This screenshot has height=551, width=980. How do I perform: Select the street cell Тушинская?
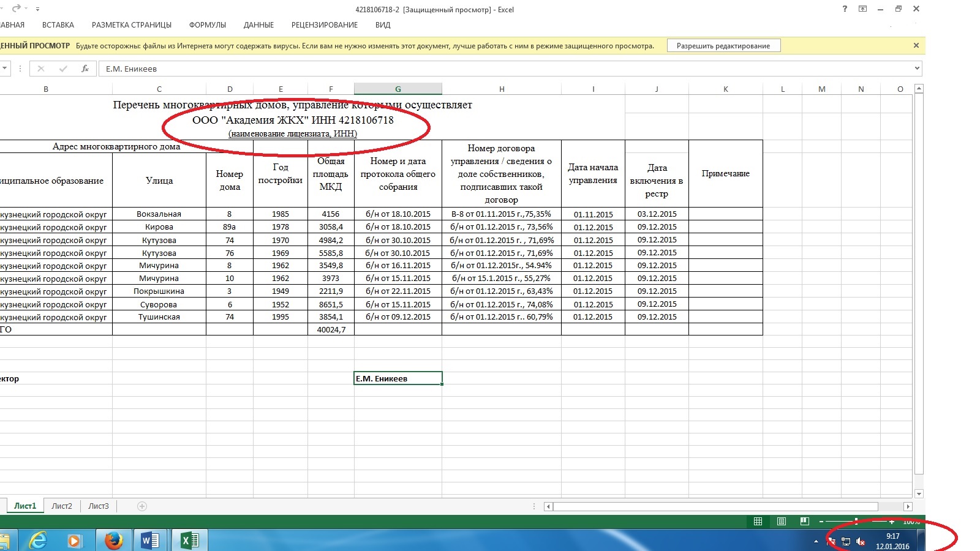[x=159, y=317]
